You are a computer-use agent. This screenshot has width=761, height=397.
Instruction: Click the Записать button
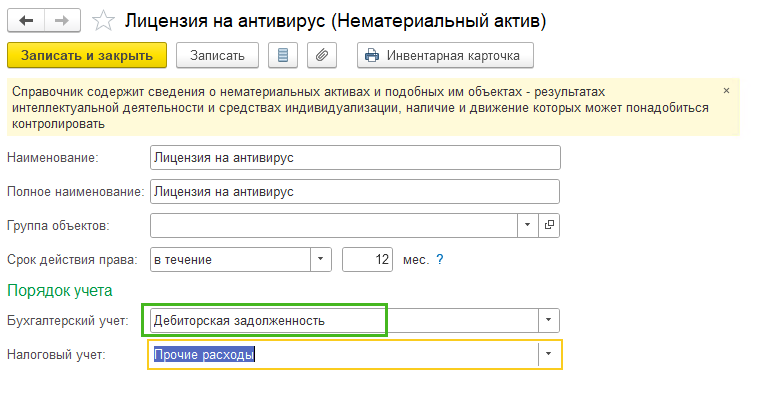click(x=217, y=55)
